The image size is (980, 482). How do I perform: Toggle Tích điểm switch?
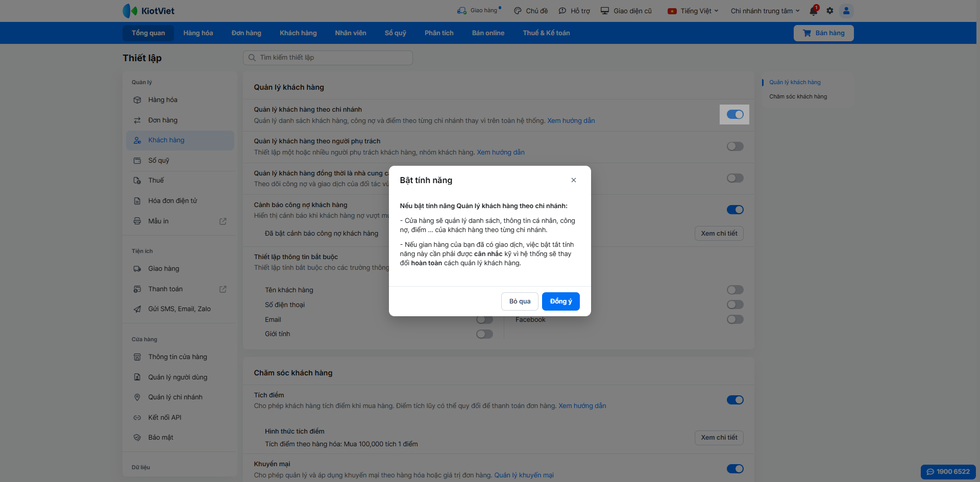(735, 400)
